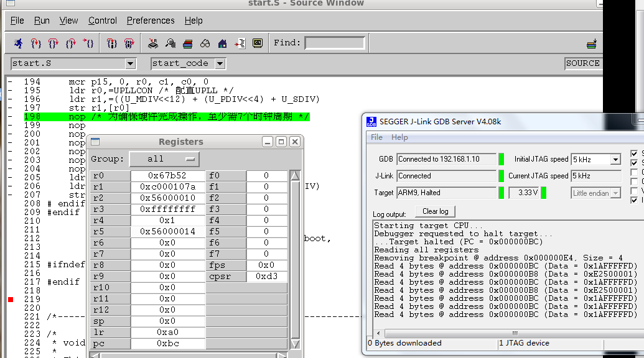
Task: Click source line 195 ldr r0,=UPLLCON
Action: click(x=151, y=90)
